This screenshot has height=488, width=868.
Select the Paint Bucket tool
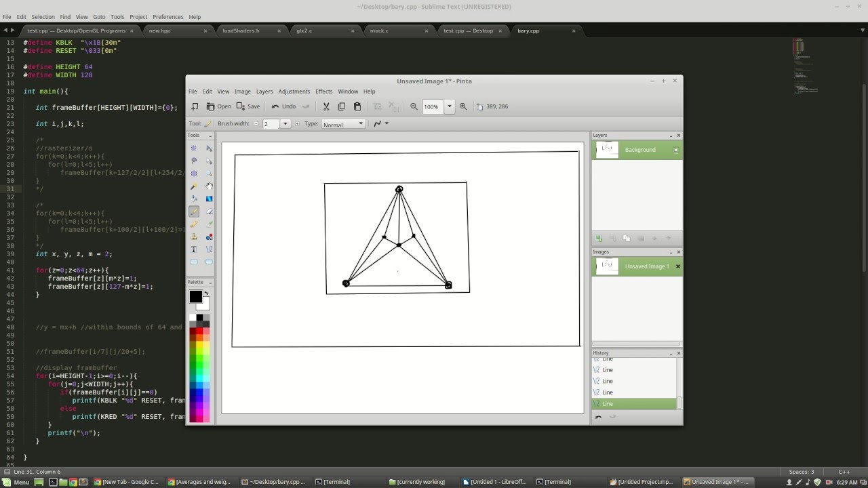click(194, 199)
